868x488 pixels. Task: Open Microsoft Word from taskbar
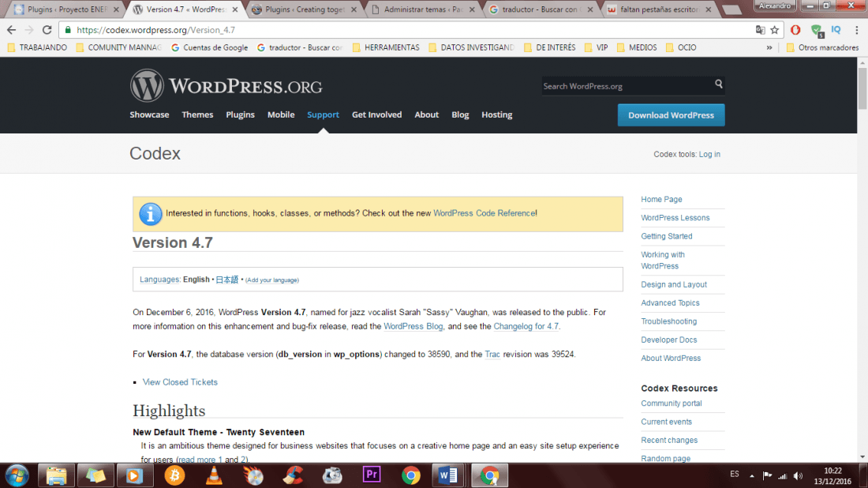point(448,475)
